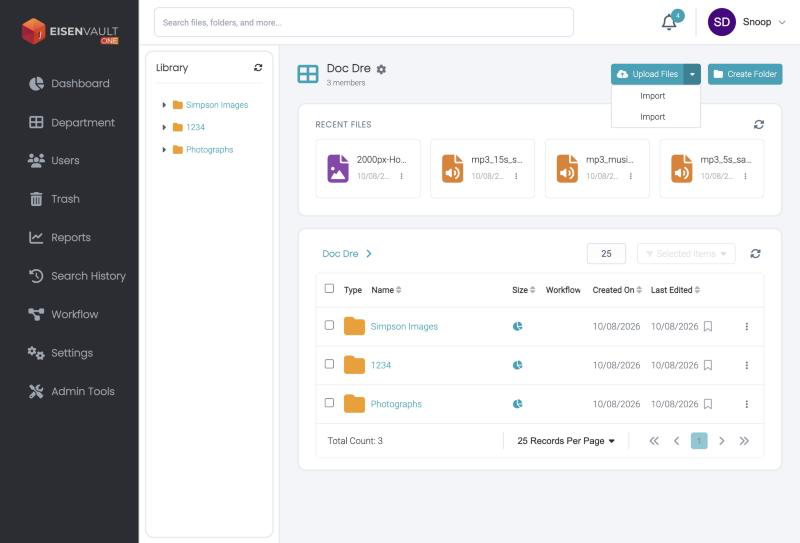Viewport: 800px width, 543px height.
Task: Go to the next page
Action: point(721,441)
